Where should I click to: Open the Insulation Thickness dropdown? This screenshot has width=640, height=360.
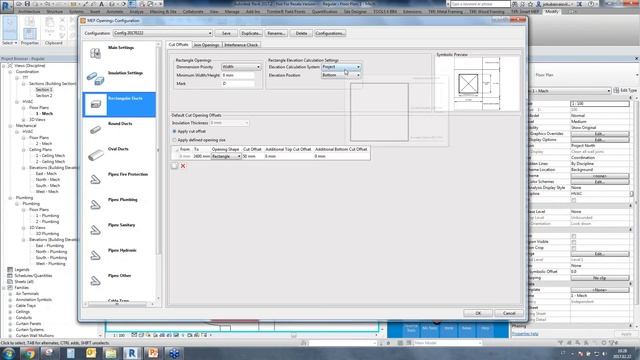tap(229, 123)
